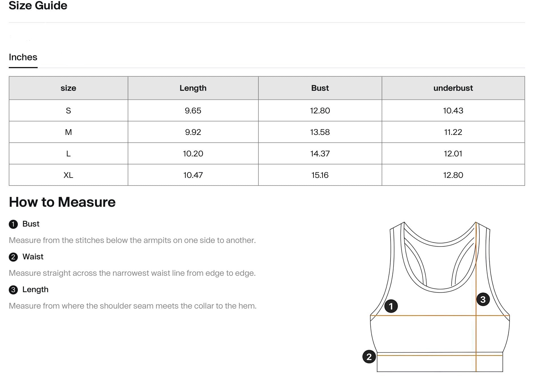Select the S size cell
Viewport: 533px width, 392px height.
click(69, 111)
